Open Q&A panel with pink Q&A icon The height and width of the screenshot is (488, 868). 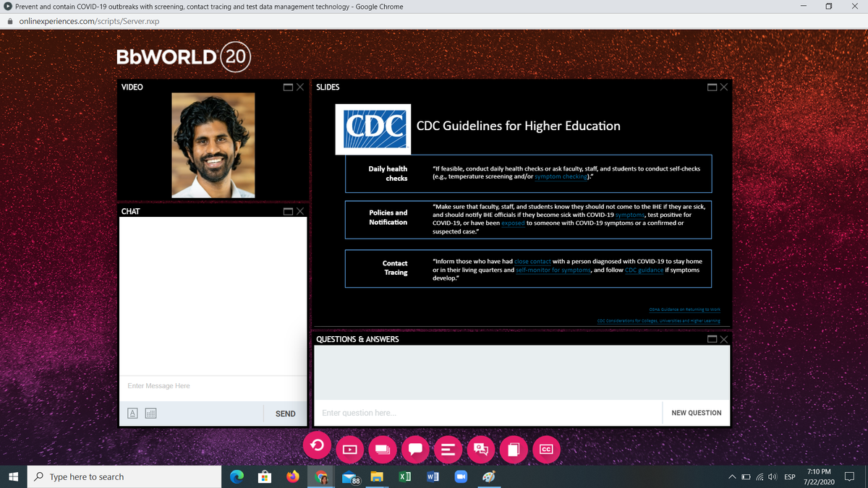pos(480,450)
